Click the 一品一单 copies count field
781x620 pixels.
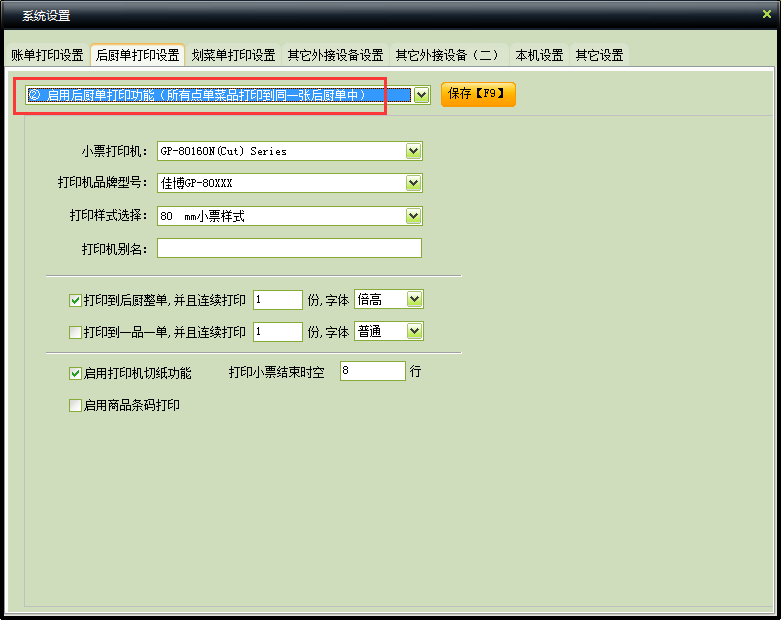pos(278,332)
